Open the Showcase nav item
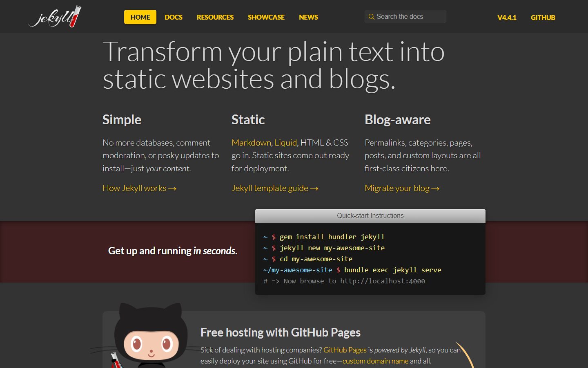588x368 pixels. click(266, 17)
